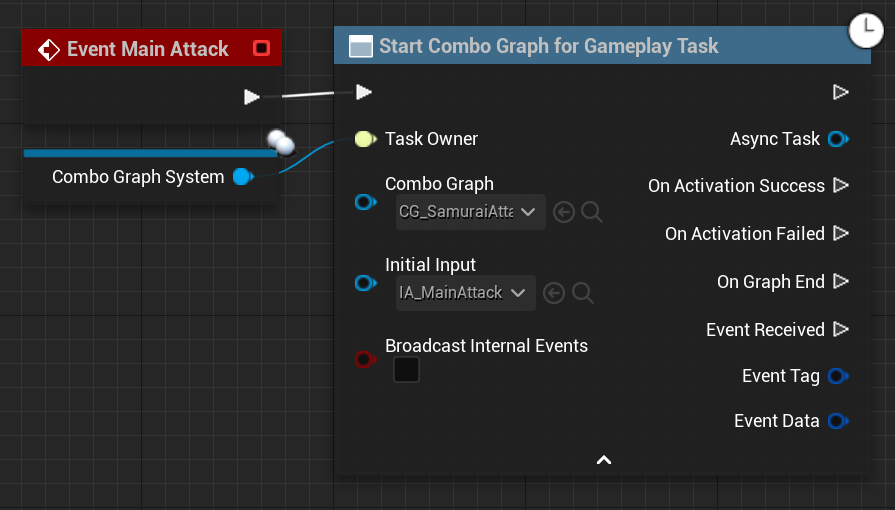The image size is (895, 510).
Task: Enable the Broadcast Internal Events checkbox
Action: click(406, 370)
